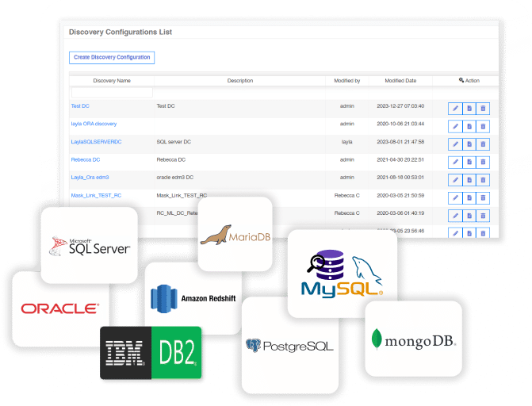Edit the layla ORA discovery row
The width and height of the screenshot is (532, 406).
pyautogui.click(x=455, y=127)
